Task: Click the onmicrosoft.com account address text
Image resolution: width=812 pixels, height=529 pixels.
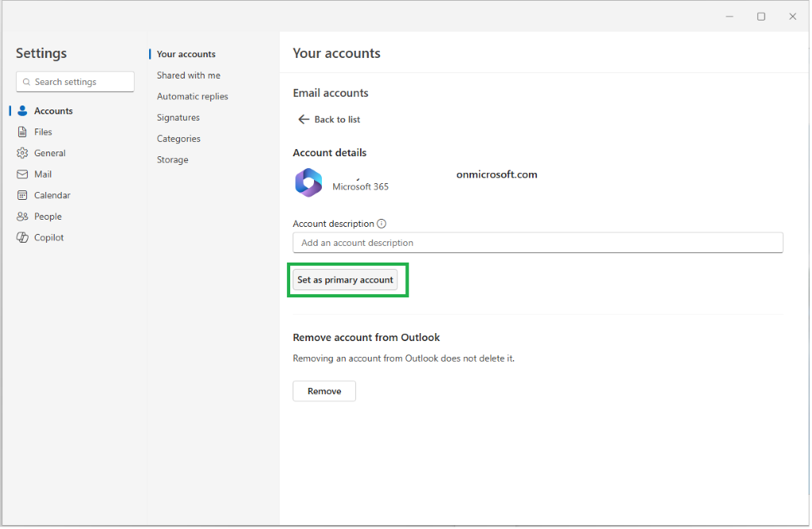Action: (x=496, y=174)
